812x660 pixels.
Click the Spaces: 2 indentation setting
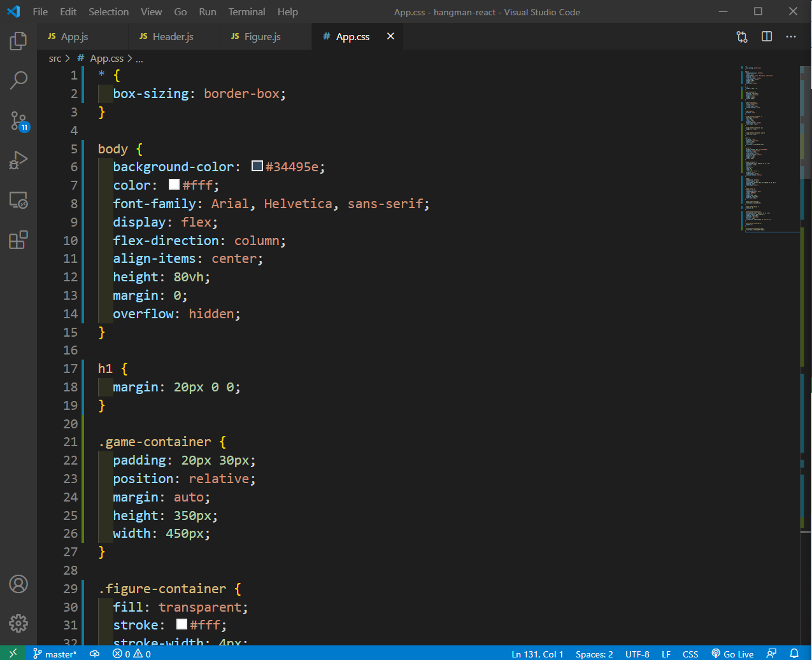[594, 654]
